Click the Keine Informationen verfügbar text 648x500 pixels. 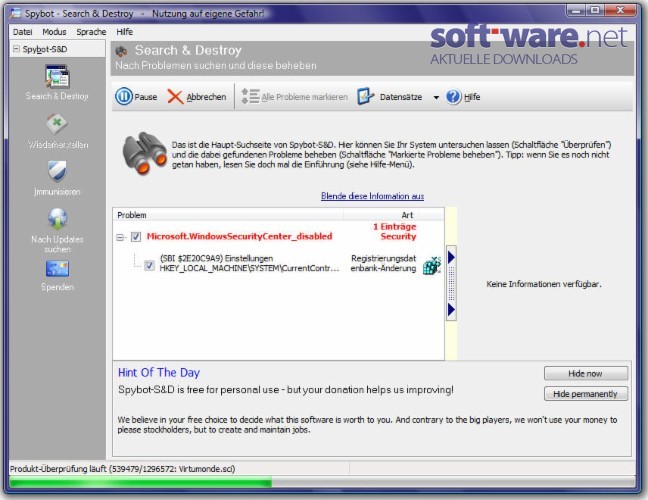(544, 284)
